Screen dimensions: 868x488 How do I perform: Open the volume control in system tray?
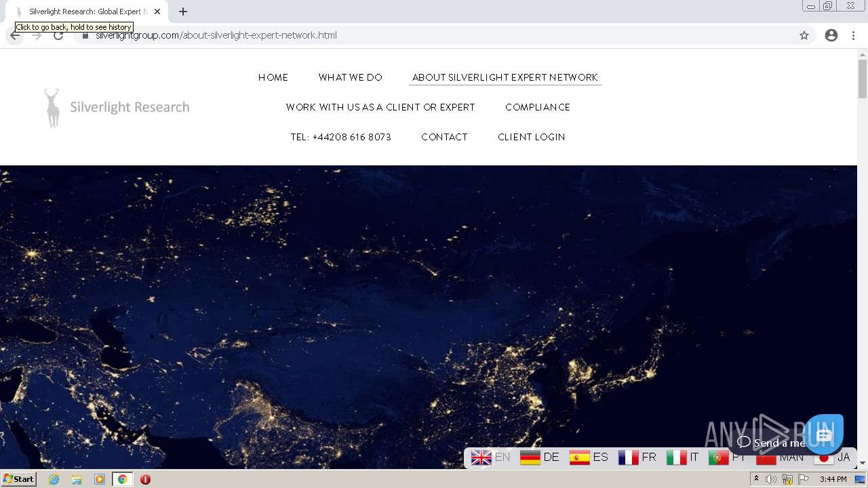tap(771, 479)
